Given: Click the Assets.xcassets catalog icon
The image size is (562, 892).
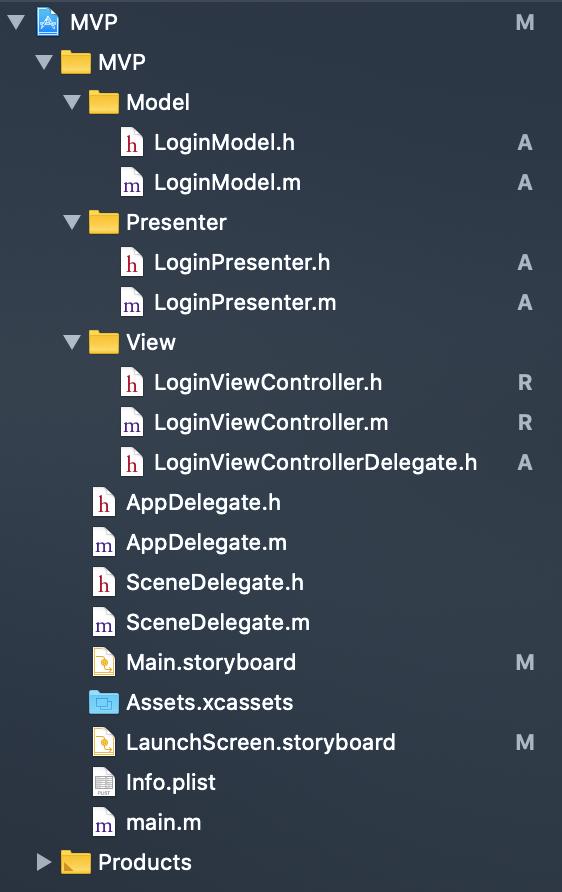Looking at the screenshot, I should click(104, 703).
